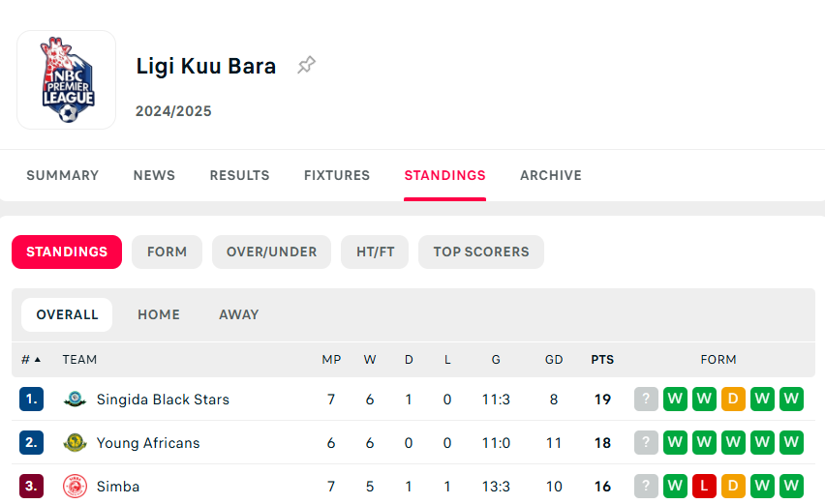825x504 pixels.
Task: Open the Over/Under standings view
Action: coord(271,252)
